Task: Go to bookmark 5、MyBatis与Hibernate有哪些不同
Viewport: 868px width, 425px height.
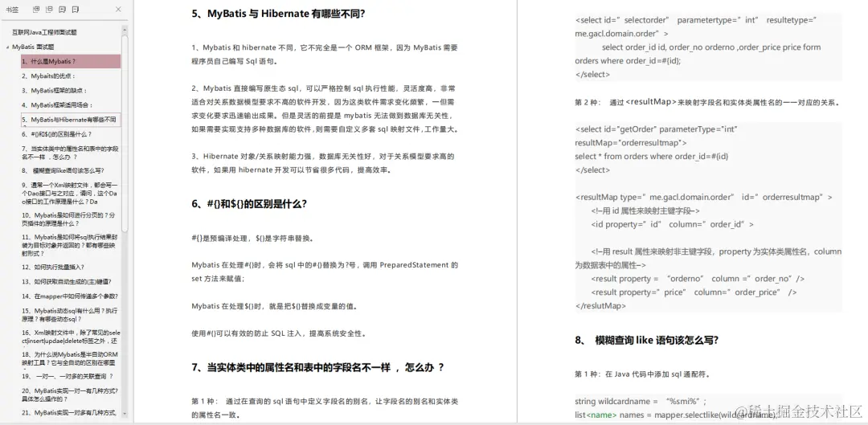Action: tap(70, 120)
